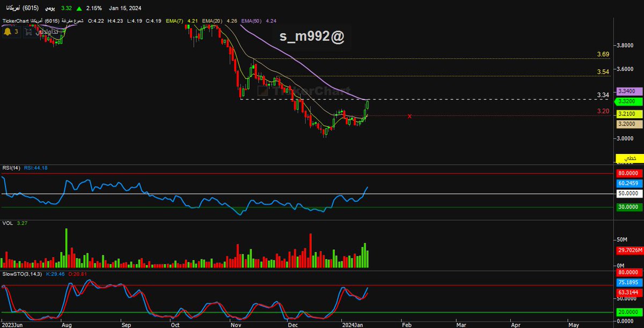Open the alerts bell icon
644x328 pixels.
[x=8, y=32]
